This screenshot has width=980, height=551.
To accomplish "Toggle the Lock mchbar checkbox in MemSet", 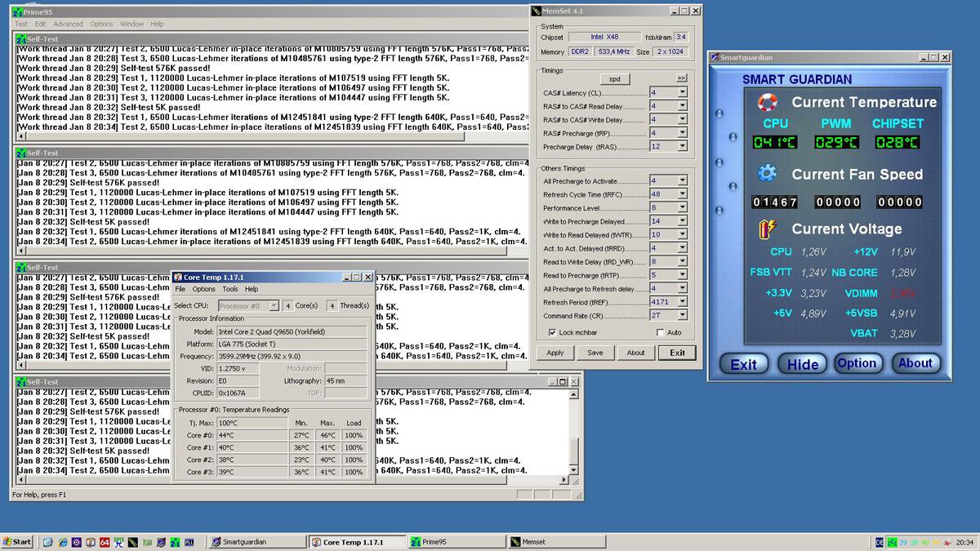I will 553,333.
